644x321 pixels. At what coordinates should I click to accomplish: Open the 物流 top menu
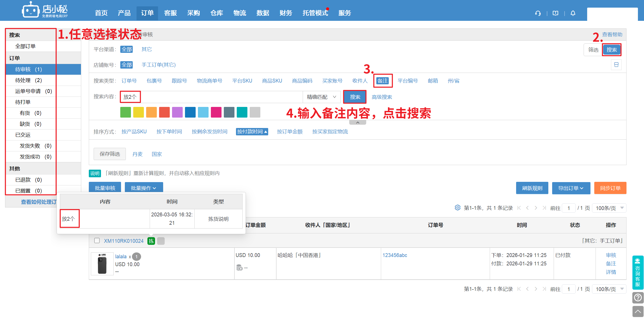(240, 13)
